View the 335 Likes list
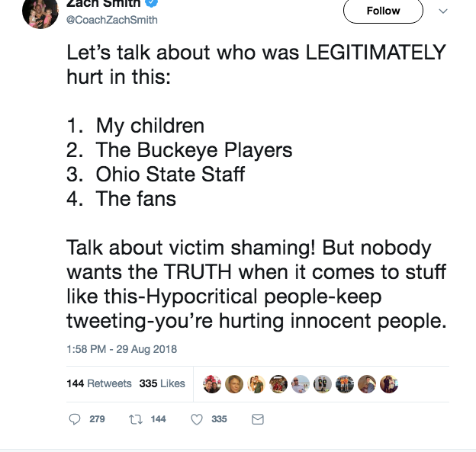476x452 pixels. pos(162,383)
